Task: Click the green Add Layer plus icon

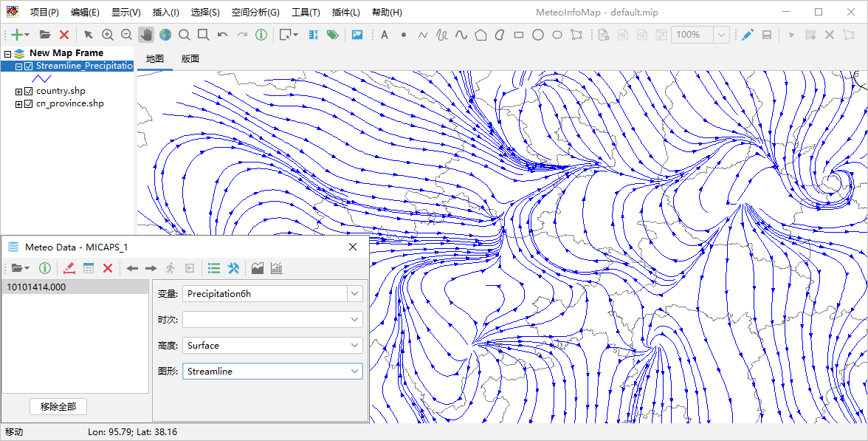Action: [17, 35]
